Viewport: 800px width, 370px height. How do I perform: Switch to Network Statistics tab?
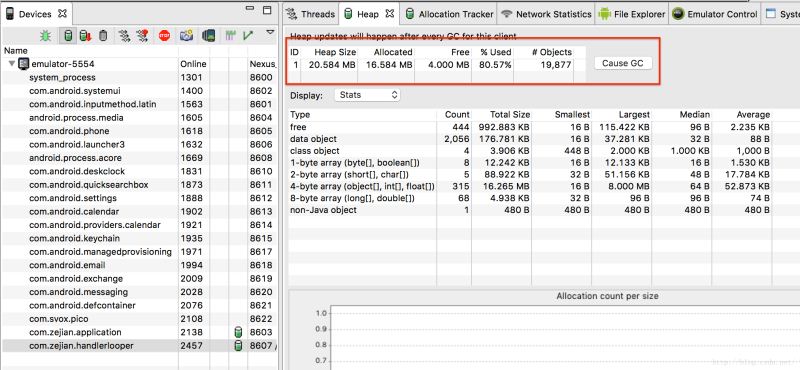point(546,14)
